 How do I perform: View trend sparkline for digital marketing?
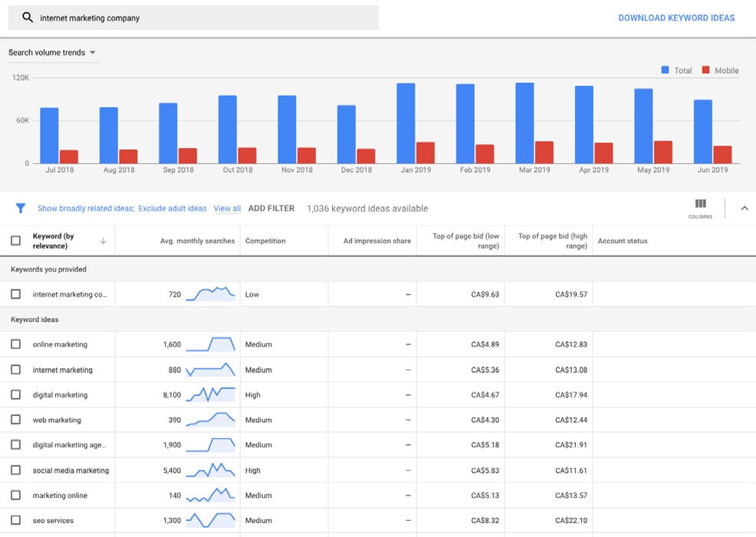tap(211, 394)
